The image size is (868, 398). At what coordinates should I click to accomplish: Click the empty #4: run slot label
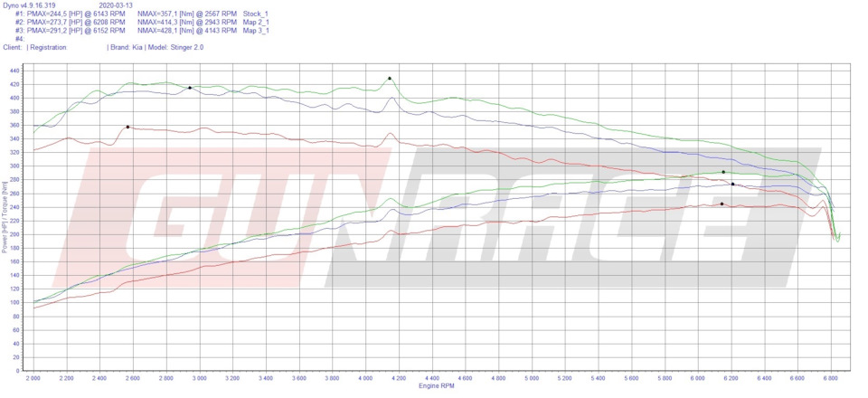tap(20, 39)
